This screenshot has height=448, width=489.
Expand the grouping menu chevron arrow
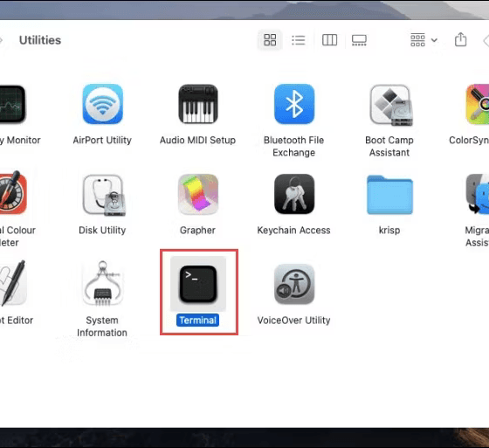coord(434,40)
